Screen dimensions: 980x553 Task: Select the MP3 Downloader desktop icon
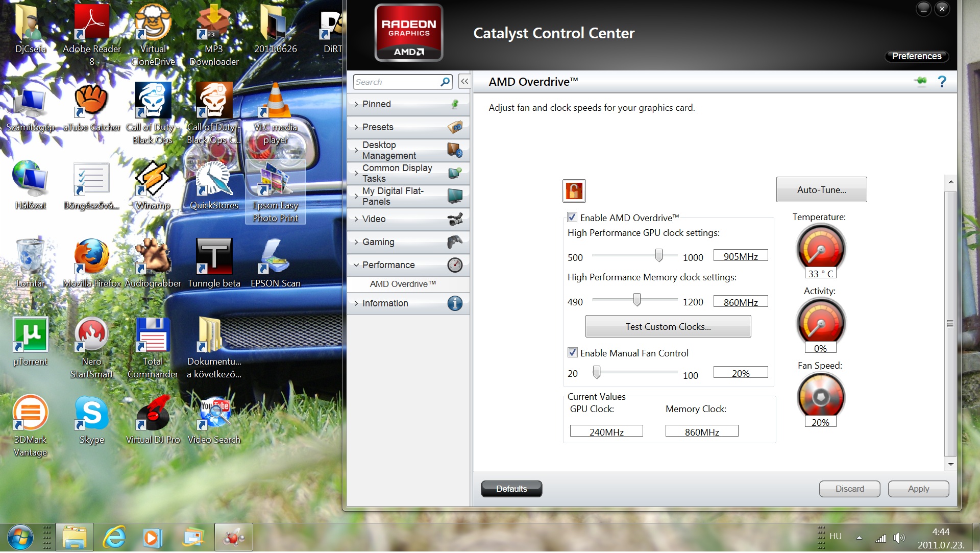[214, 34]
